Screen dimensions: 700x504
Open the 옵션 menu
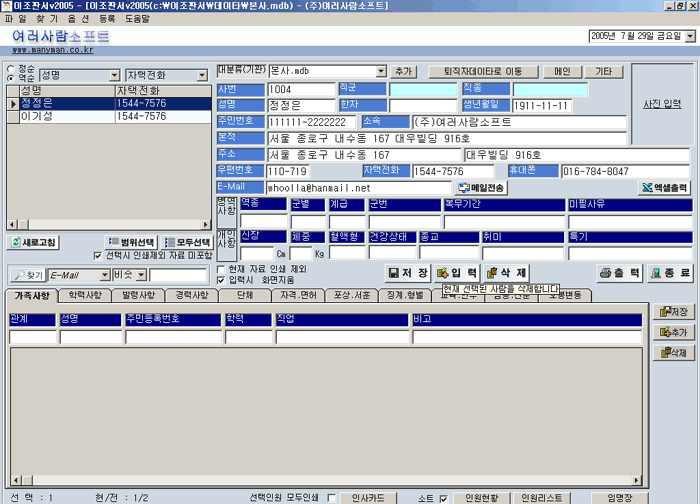click(x=62, y=19)
